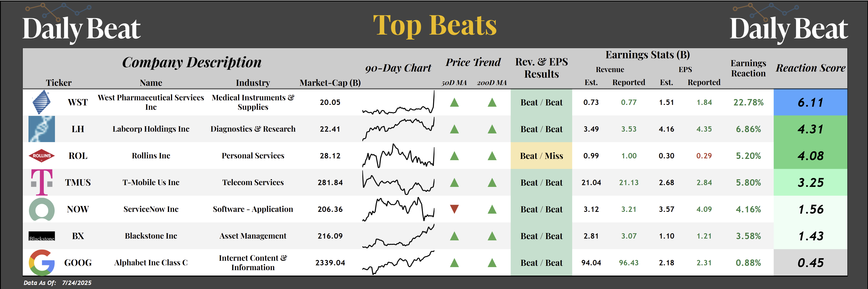This screenshot has width=868, height=289.
Task: Open the Blackstone 90-day sparkline chart
Action: click(398, 236)
